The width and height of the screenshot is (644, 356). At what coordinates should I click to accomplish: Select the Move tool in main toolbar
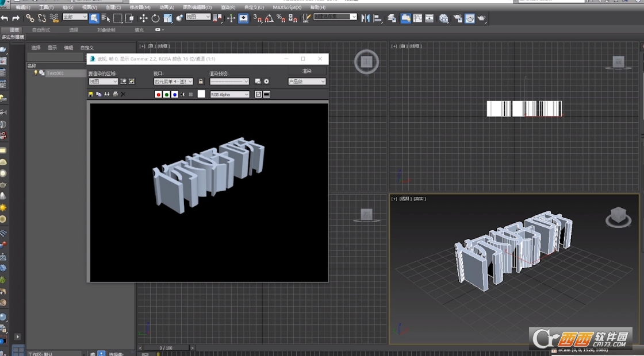[144, 18]
